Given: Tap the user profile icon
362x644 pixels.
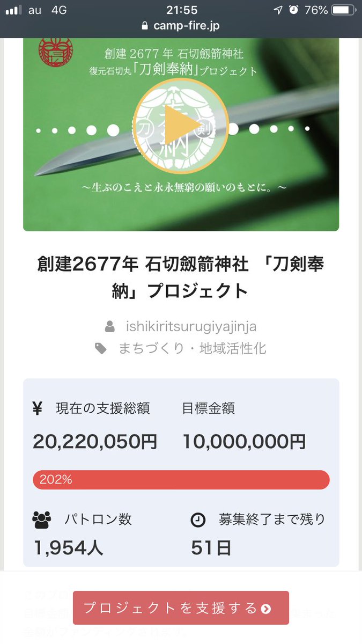Looking at the screenshot, I should (109, 326).
